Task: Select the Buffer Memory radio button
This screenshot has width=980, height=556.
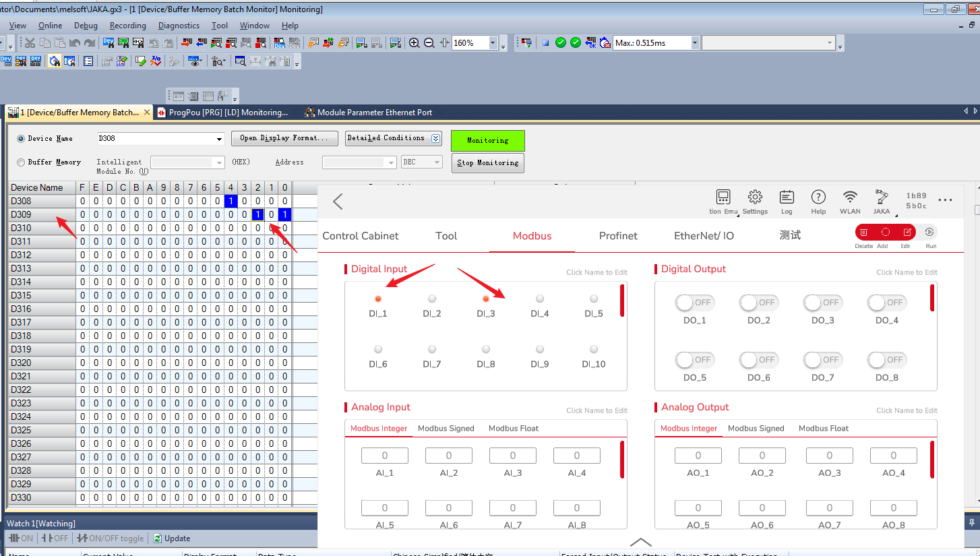Action: pos(21,162)
